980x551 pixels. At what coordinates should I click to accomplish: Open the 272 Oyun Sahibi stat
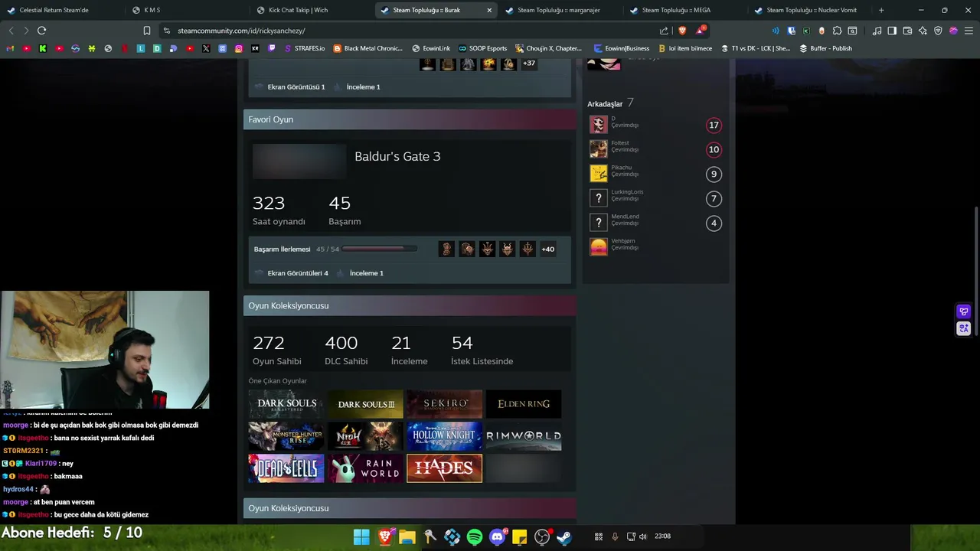[x=276, y=350]
